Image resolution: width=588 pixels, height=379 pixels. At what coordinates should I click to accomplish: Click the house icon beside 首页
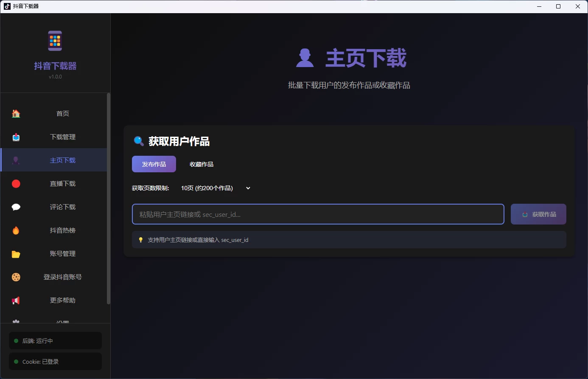click(16, 113)
